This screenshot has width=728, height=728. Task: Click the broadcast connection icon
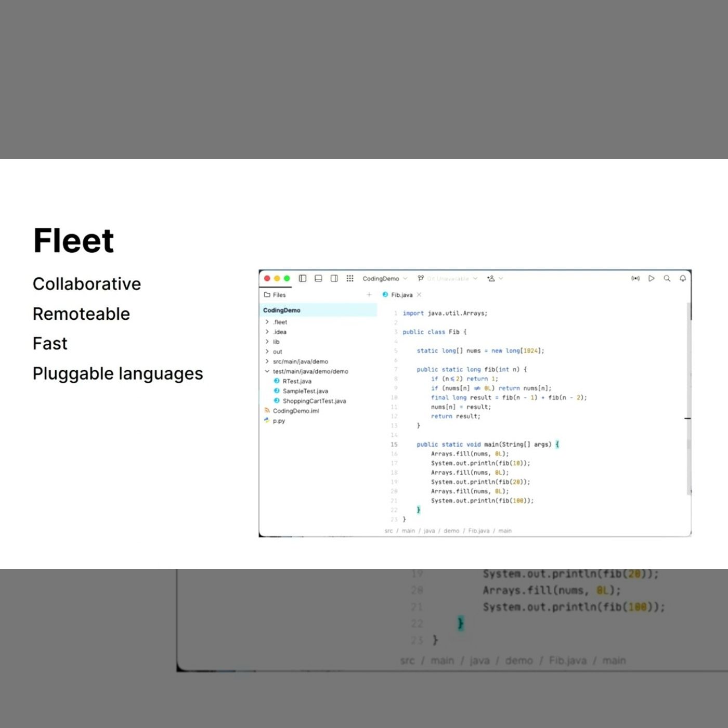pos(635,279)
